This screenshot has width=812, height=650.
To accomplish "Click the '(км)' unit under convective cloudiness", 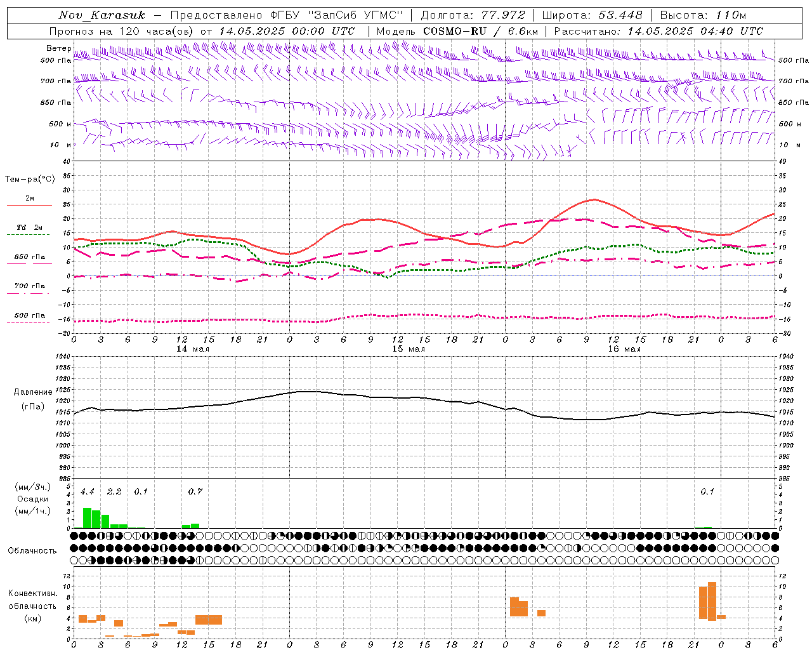I will point(32,618).
